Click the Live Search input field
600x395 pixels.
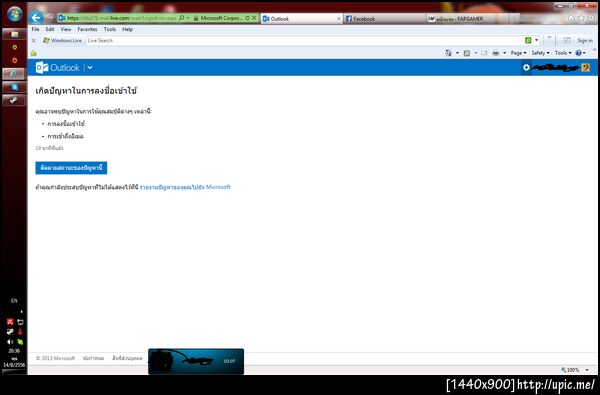305,41
